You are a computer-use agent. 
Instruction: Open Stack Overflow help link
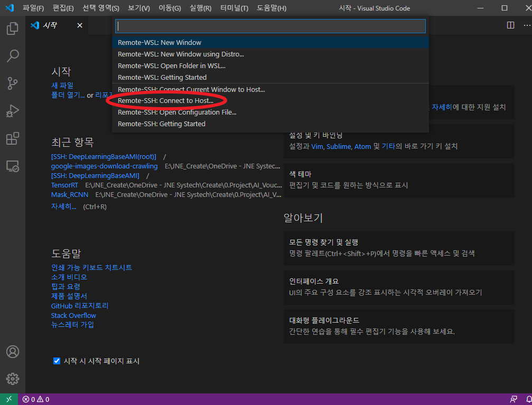[x=73, y=315]
